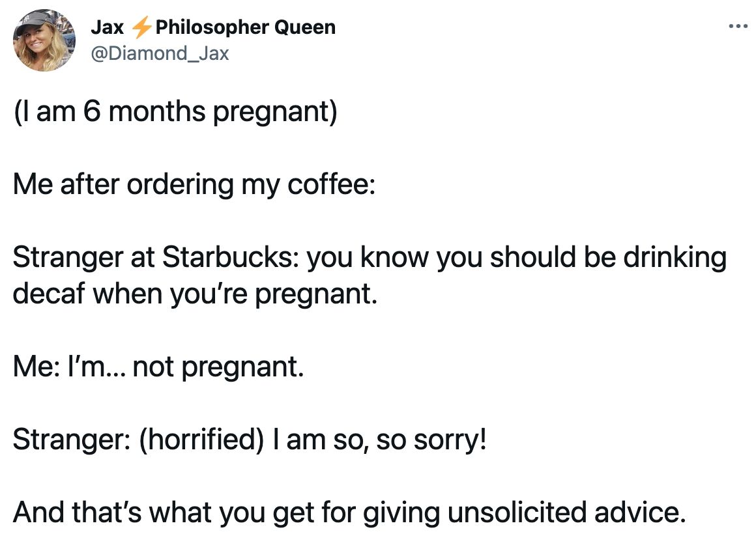Click the word "coffee:" in the tweet
This screenshot has height=547, width=756.
point(332,184)
